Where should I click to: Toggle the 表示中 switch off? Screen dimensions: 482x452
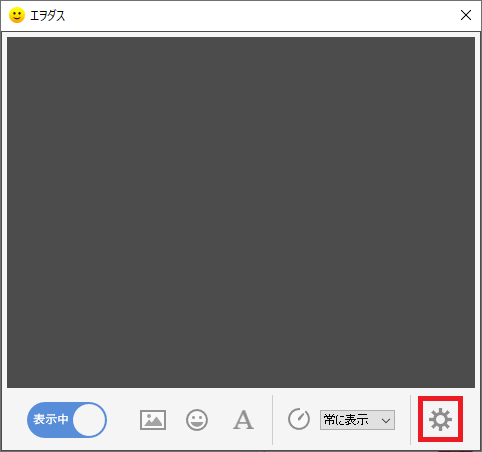coord(67,420)
